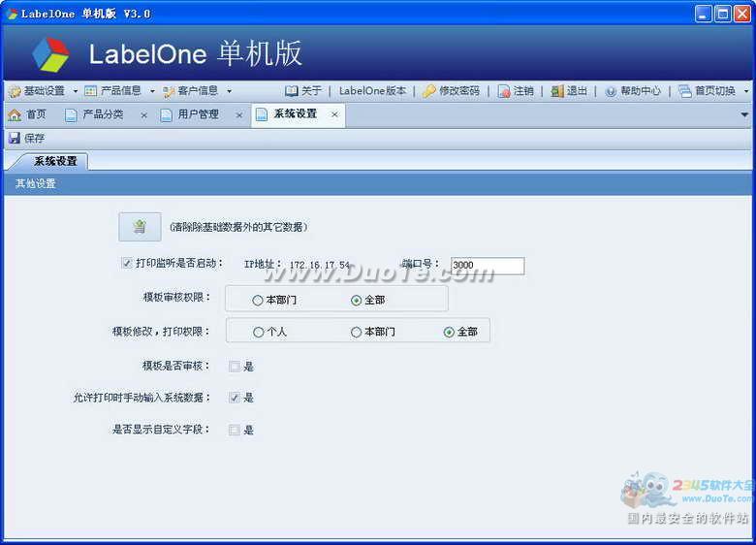Select 本部门 for 模板审核权限
Image resolution: width=756 pixels, height=545 pixels.
pos(258,300)
